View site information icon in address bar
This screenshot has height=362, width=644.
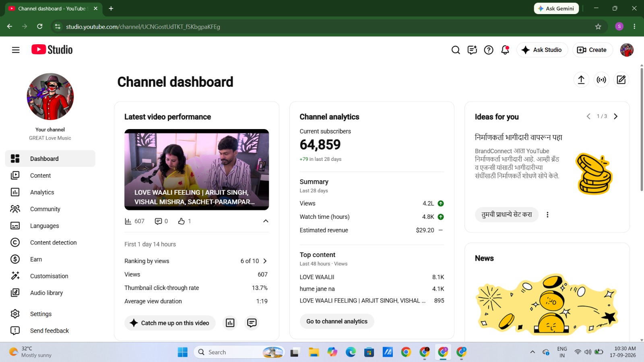coord(58,27)
